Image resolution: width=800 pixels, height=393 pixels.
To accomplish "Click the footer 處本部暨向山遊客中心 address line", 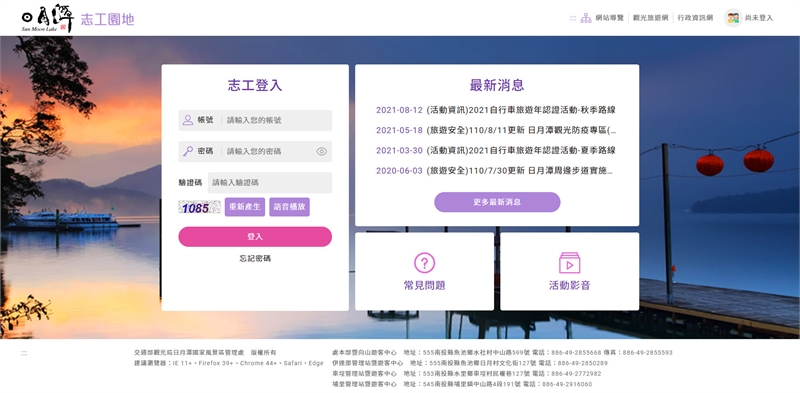I will [502, 353].
